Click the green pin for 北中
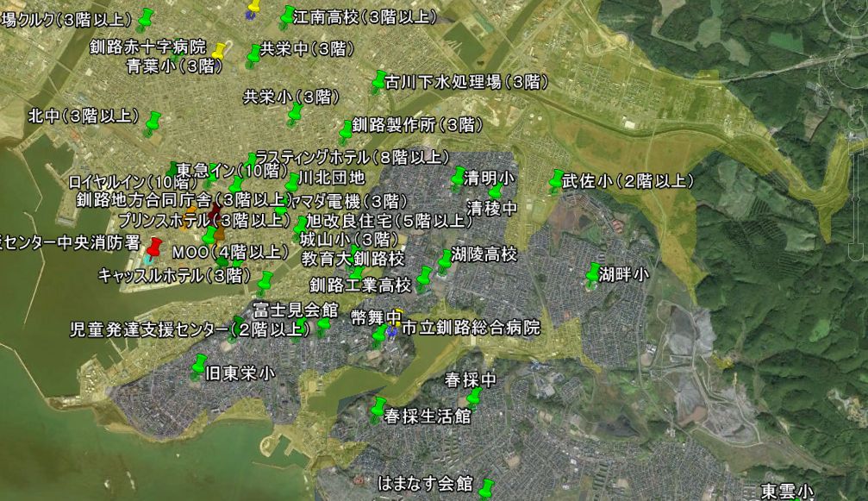The width and height of the screenshot is (868, 501). 153,122
